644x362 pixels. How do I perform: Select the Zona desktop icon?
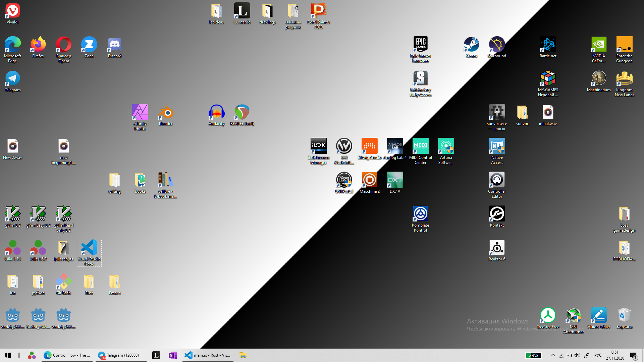89,47
